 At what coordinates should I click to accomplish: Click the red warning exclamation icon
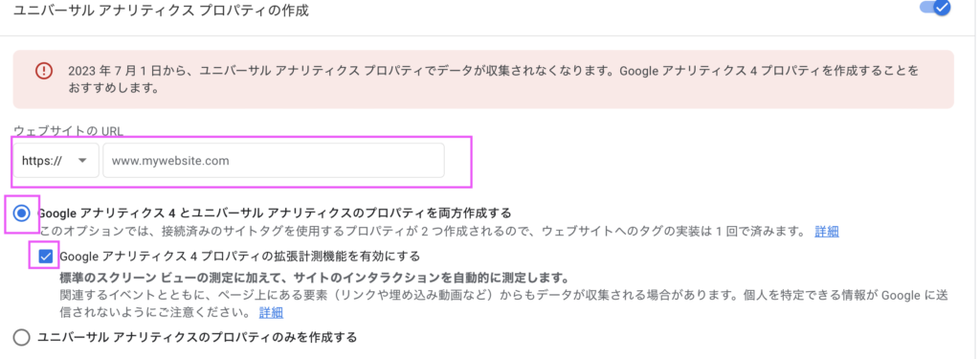tap(44, 70)
